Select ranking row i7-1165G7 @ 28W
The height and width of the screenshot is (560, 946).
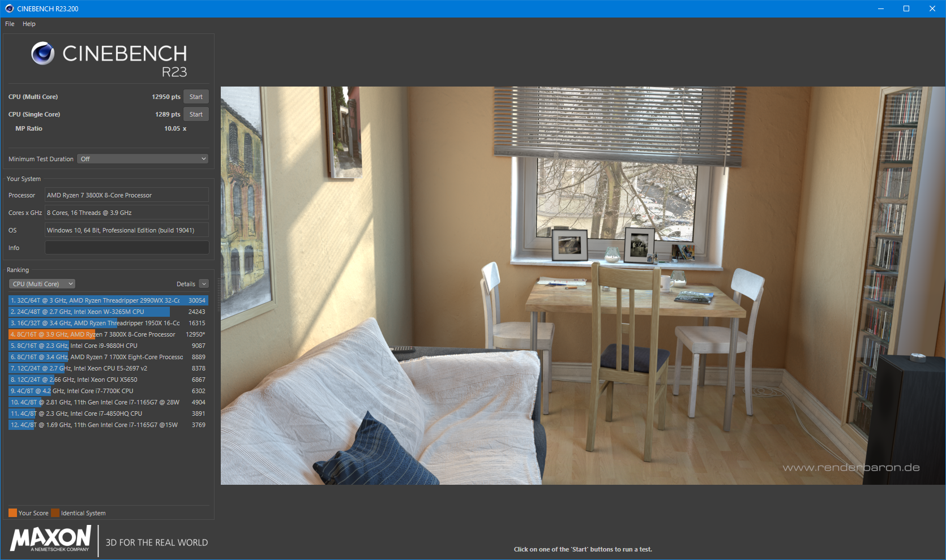(x=108, y=402)
